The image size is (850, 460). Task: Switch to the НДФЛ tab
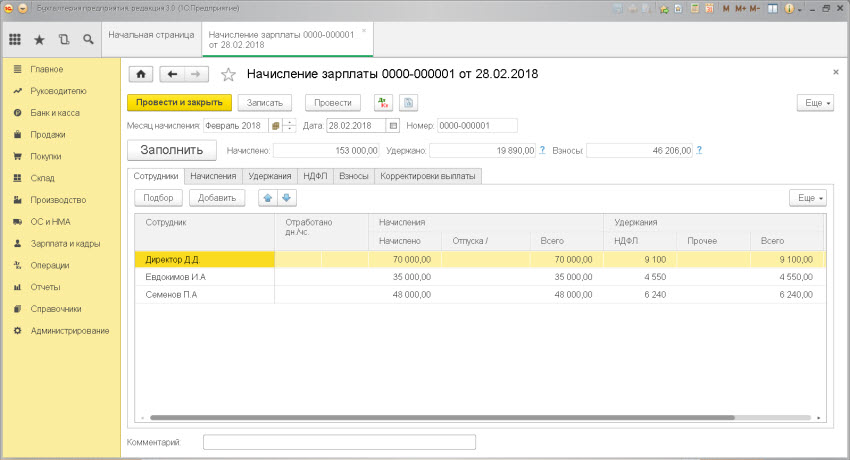[x=313, y=176]
